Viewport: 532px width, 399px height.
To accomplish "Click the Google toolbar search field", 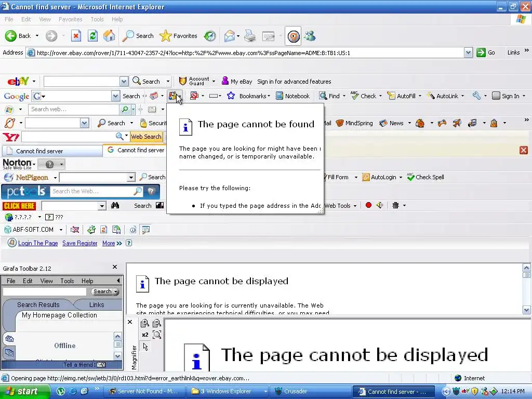I will 75,96.
